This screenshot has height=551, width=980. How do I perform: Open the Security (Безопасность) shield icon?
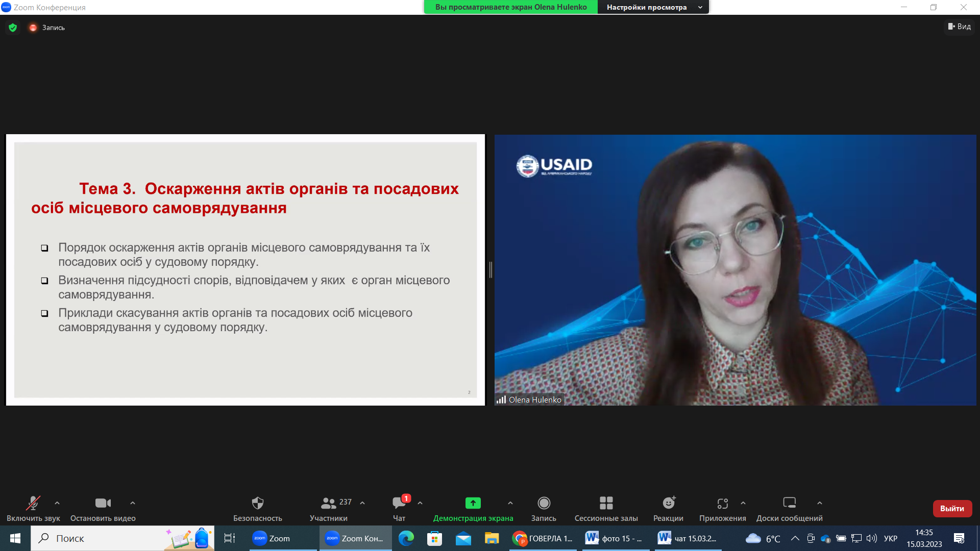(x=257, y=504)
